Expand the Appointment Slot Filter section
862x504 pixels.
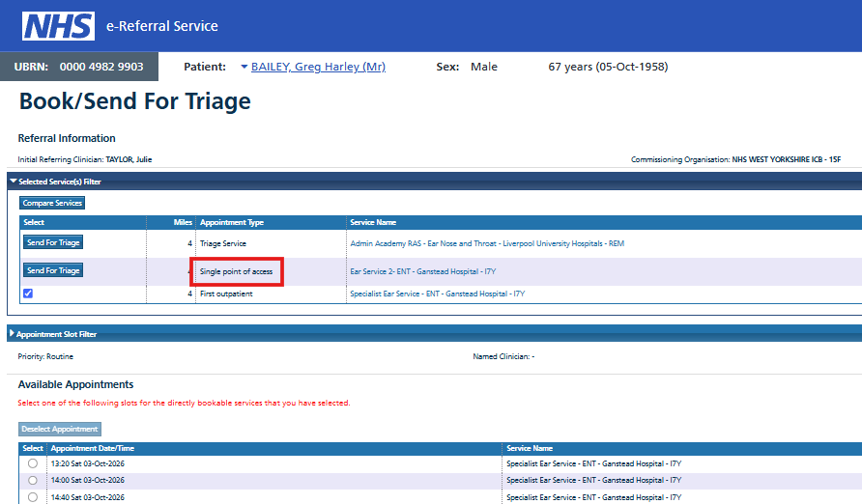tap(13, 333)
